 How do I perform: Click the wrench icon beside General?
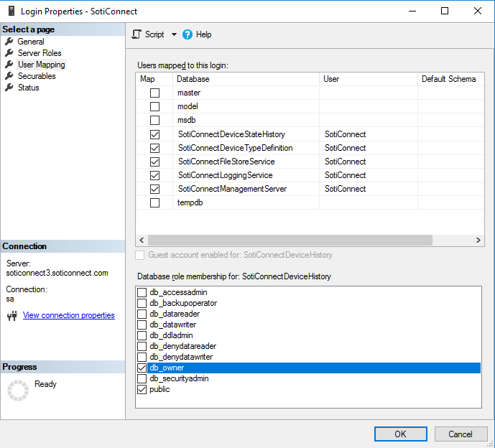pos(9,42)
